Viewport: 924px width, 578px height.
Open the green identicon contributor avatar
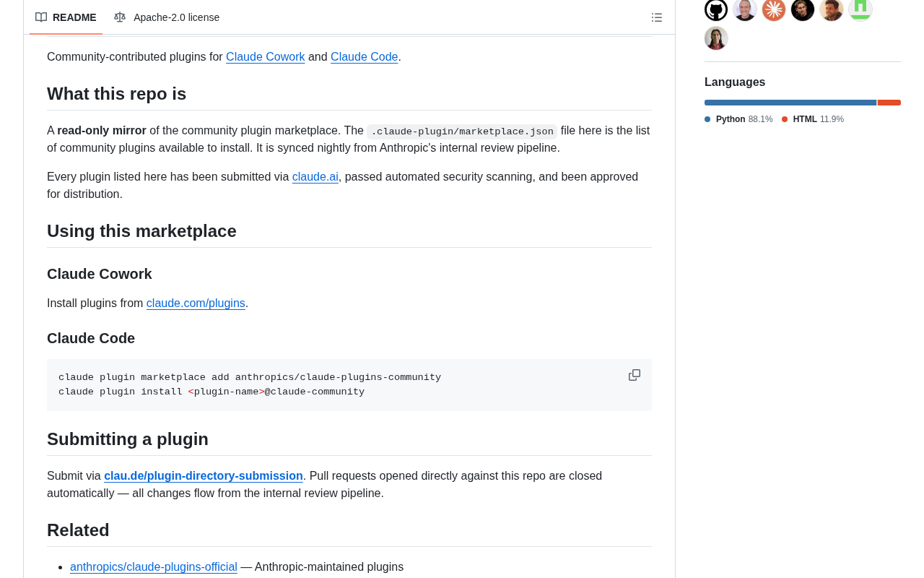pos(860,10)
